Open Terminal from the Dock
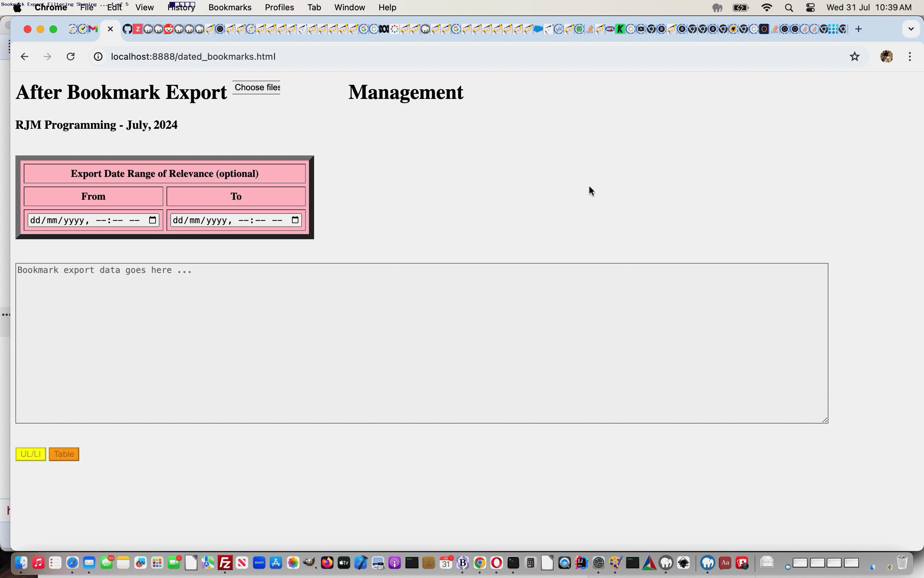The image size is (924, 578). tap(513, 563)
